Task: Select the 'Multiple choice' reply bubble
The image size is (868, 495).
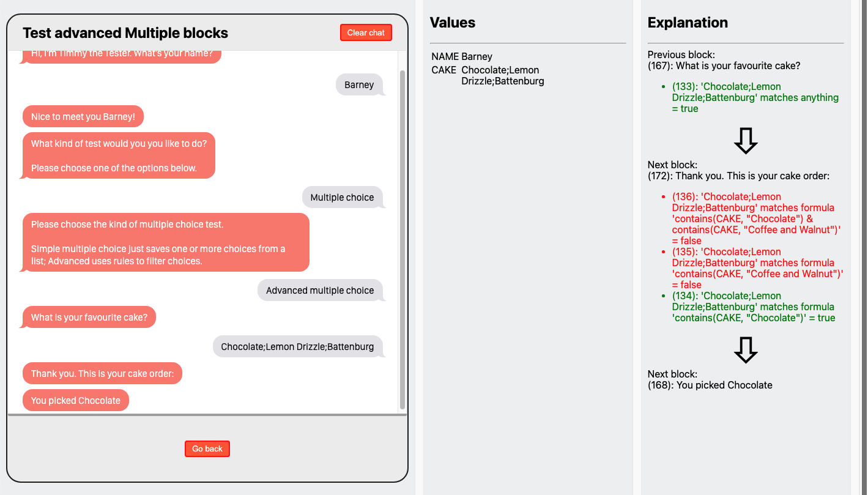Action: 342,198
